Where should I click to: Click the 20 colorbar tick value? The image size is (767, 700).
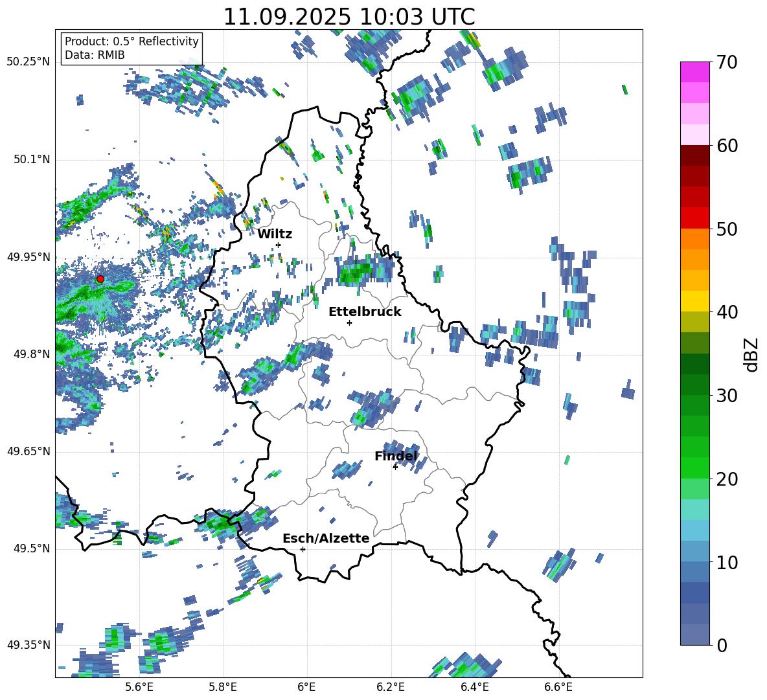click(x=727, y=479)
